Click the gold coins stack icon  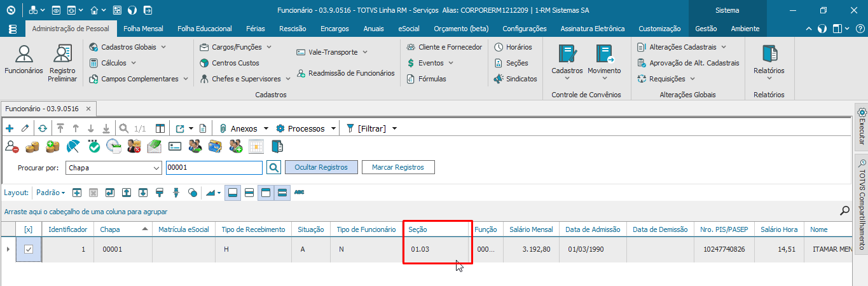pyautogui.click(x=32, y=146)
